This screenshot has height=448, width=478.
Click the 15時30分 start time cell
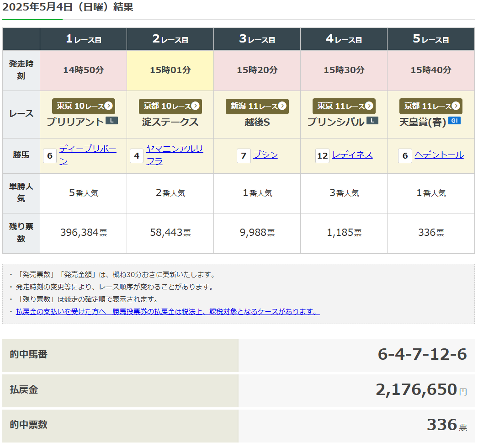[344, 70]
